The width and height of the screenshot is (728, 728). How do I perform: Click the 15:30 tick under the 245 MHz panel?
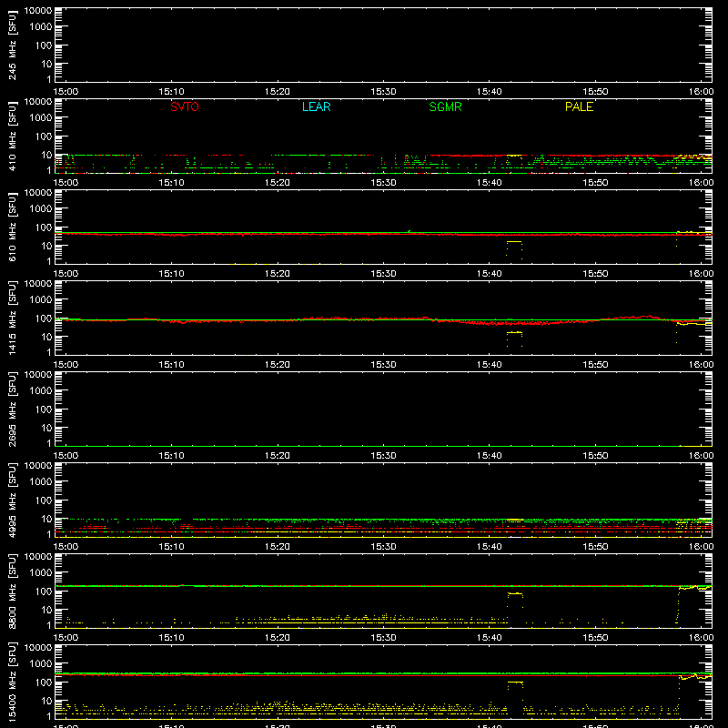coord(383,92)
